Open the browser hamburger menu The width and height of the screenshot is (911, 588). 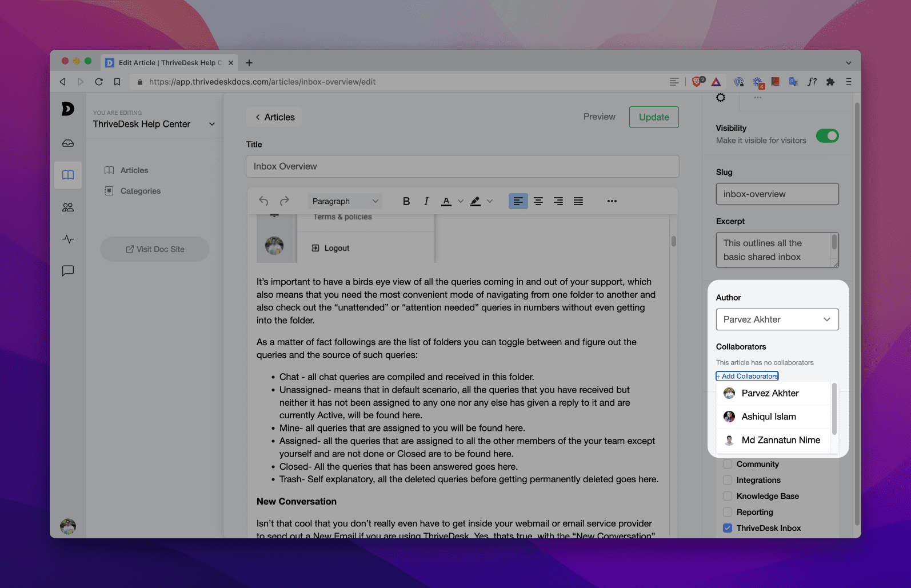(x=849, y=82)
